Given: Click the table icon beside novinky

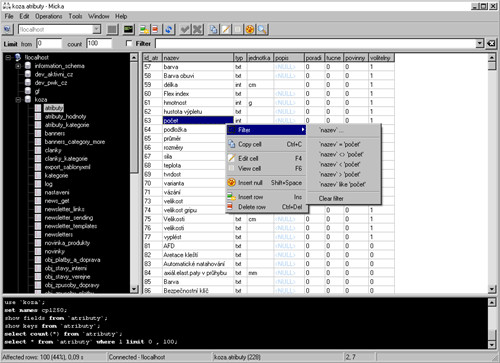Looking at the screenshot, I should (x=38, y=251).
